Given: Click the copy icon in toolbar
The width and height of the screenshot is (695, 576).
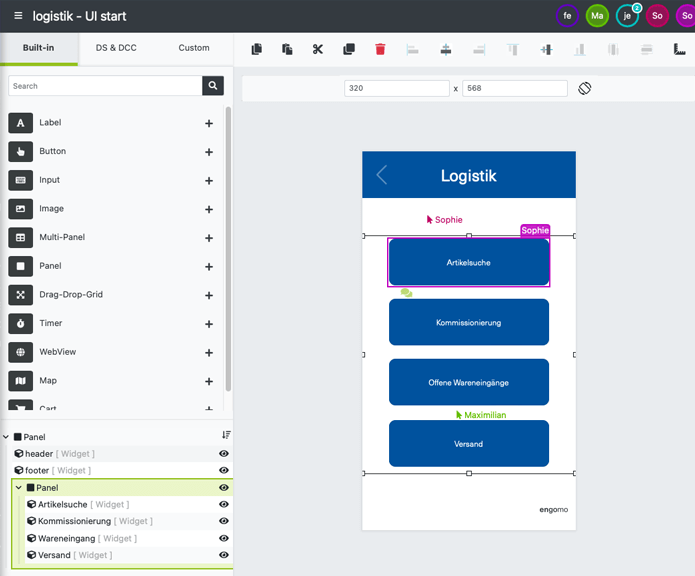Looking at the screenshot, I should click(x=256, y=49).
